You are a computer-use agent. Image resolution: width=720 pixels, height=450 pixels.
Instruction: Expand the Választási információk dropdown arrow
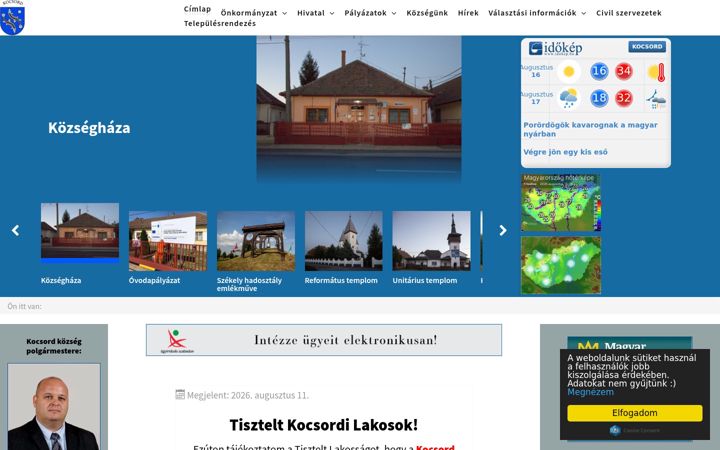tap(584, 13)
